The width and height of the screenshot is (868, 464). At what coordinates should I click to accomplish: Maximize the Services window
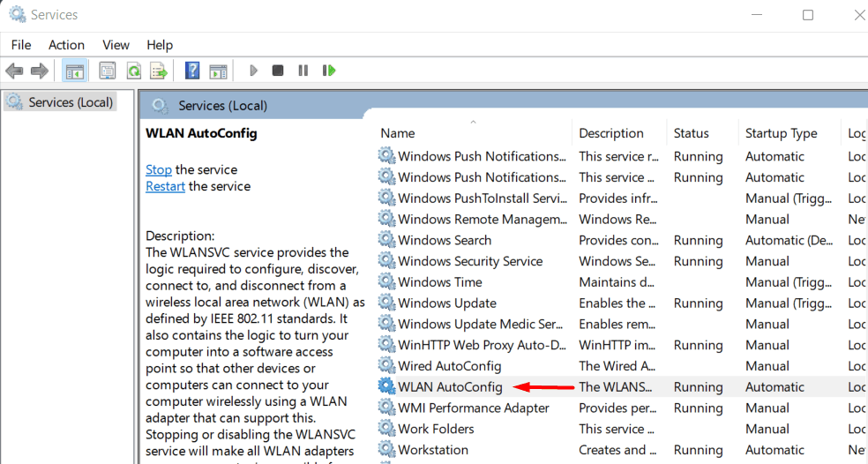[808, 15]
